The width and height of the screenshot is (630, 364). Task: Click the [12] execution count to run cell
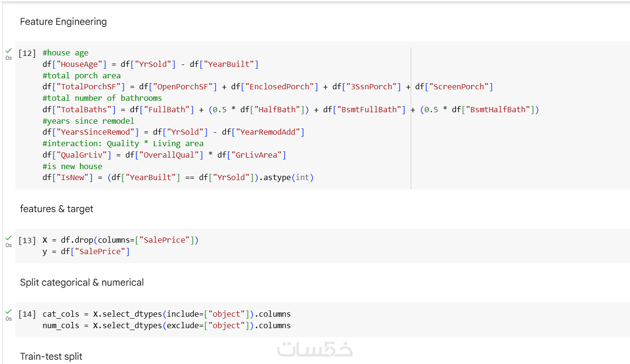(27, 53)
